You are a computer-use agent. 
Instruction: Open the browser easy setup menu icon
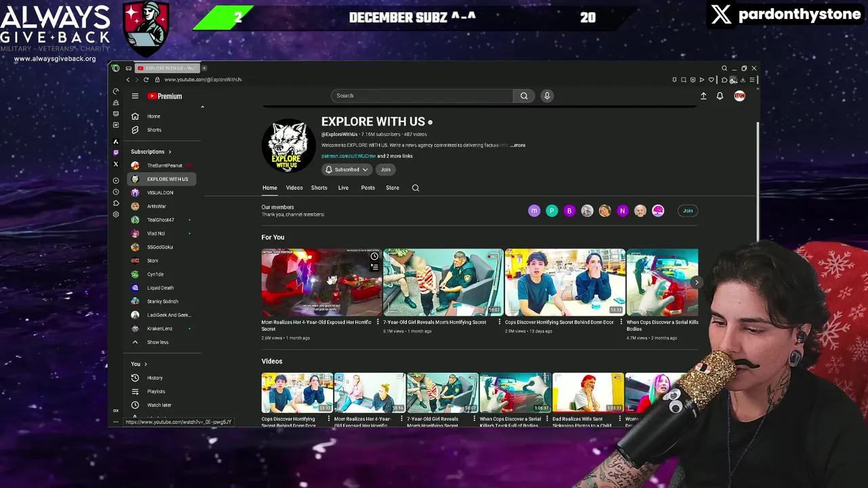pyautogui.click(x=751, y=79)
